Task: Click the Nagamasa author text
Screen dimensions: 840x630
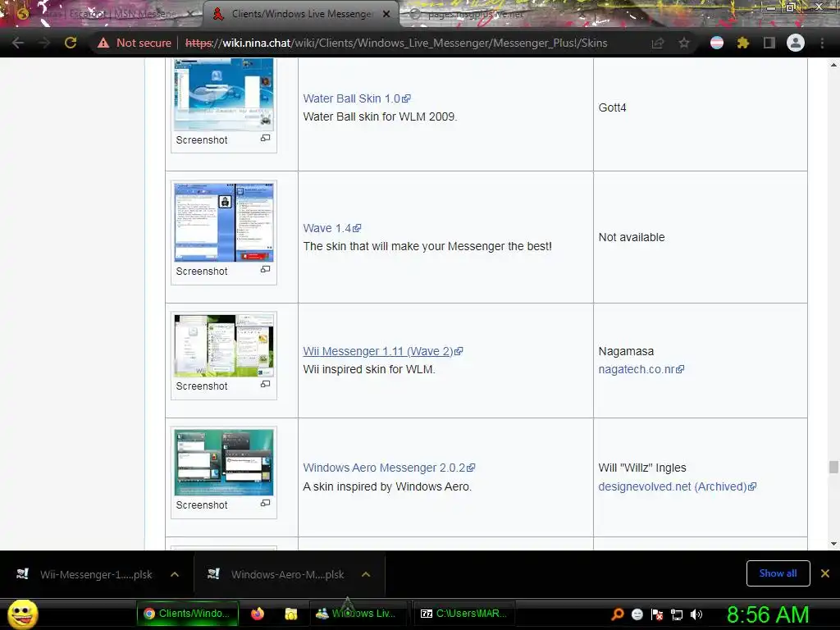Action: point(626,351)
